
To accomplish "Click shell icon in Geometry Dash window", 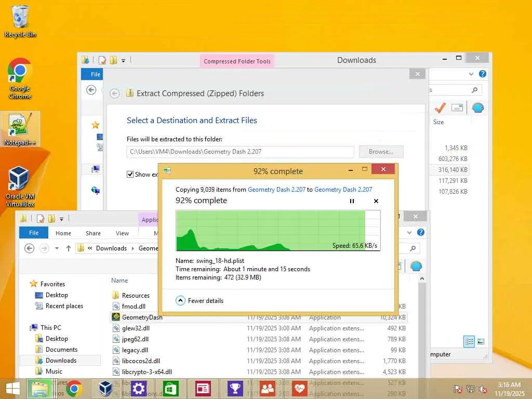I will tap(416, 267).
